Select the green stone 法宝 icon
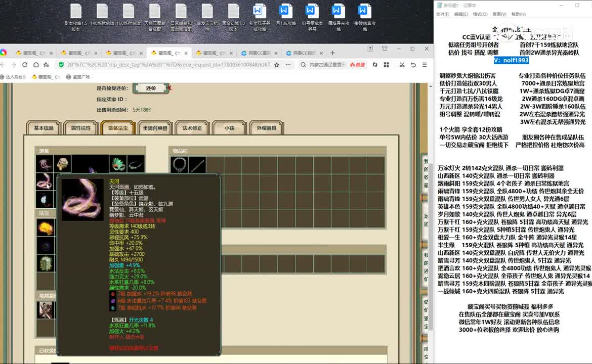 46,264
